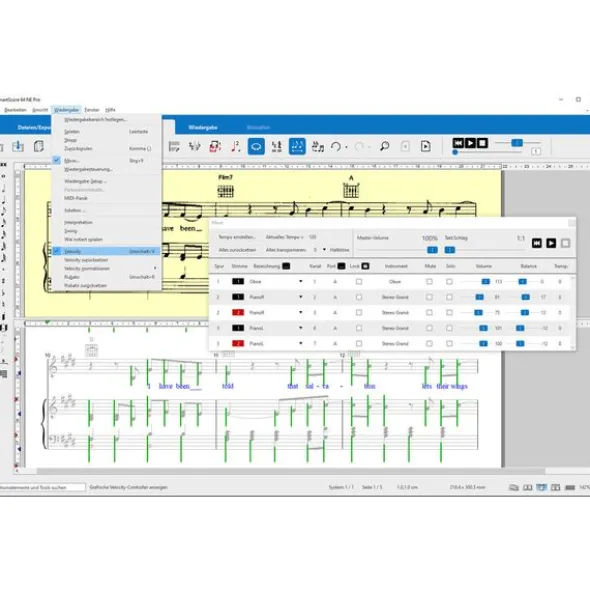This screenshot has height=591, width=590.
Task: Select Wie notiert spielen menu item
Action: (83, 239)
